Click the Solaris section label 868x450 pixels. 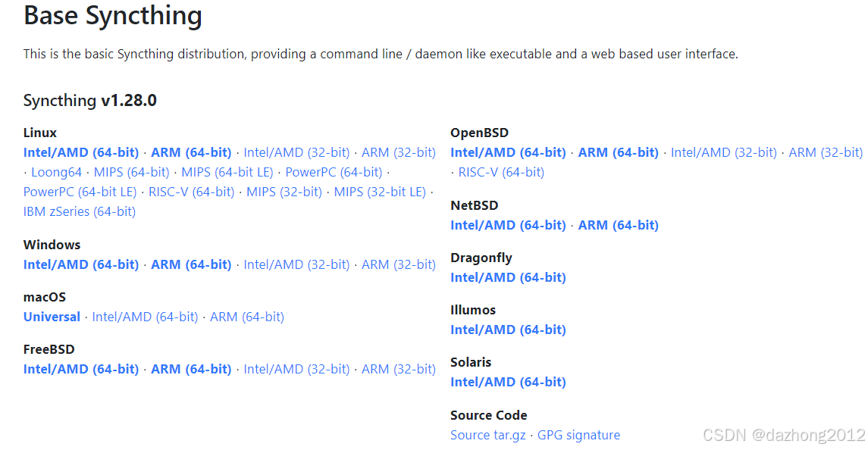click(x=471, y=362)
